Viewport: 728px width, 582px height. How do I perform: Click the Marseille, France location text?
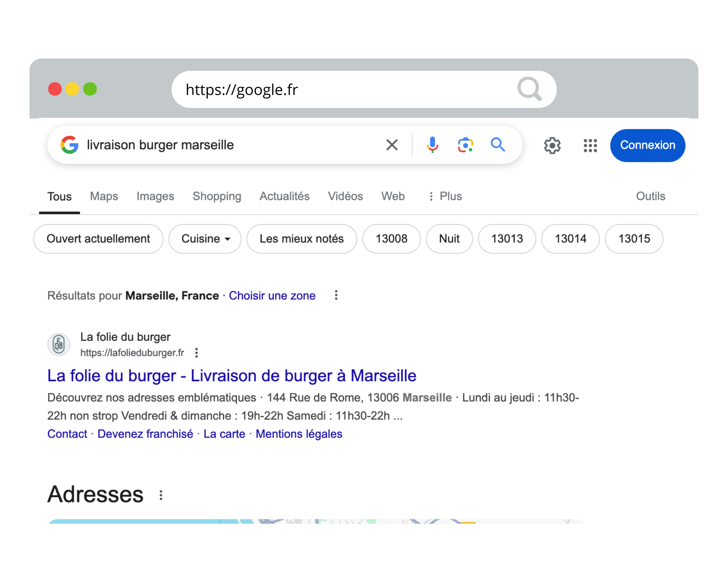(172, 296)
